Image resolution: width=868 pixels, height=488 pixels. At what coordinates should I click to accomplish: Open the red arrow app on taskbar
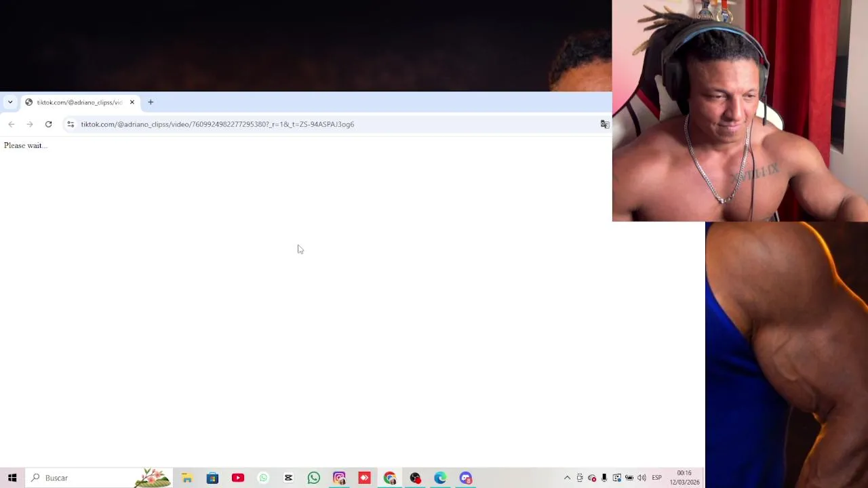coord(364,478)
